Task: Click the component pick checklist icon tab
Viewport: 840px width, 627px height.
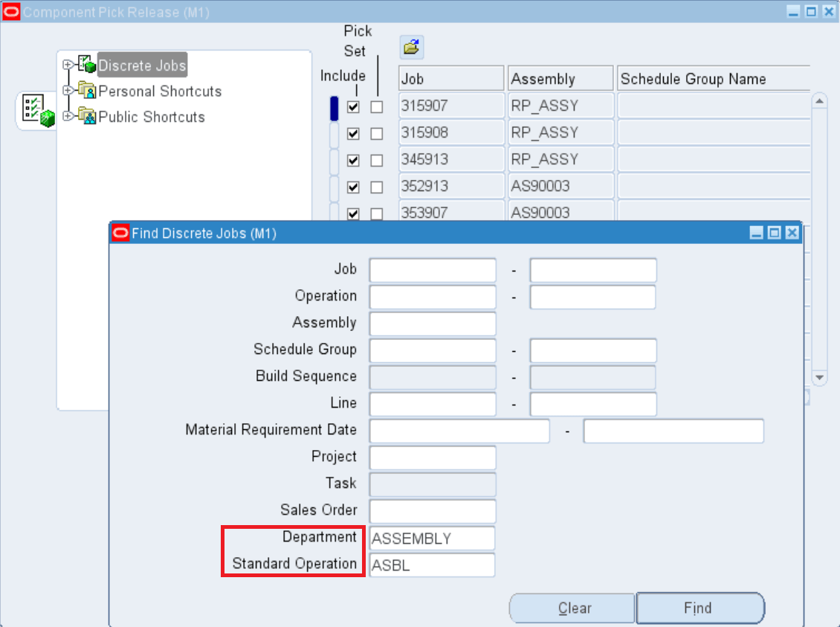Action: [x=37, y=111]
